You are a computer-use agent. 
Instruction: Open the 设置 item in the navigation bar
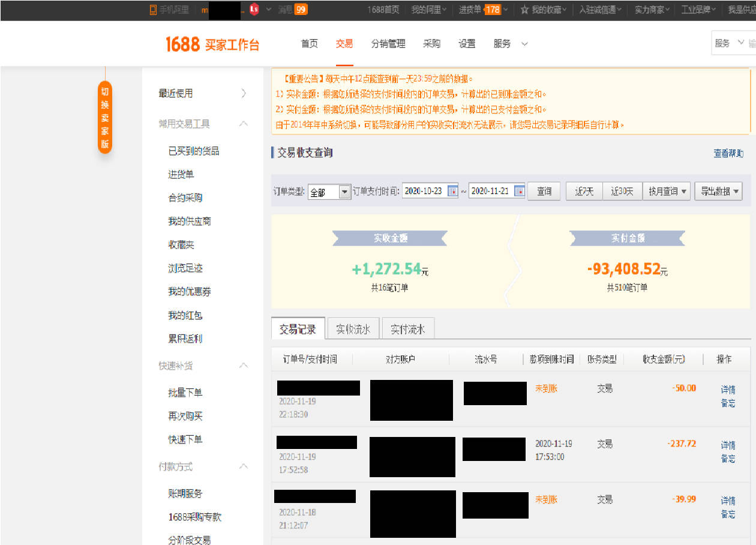[467, 43]
